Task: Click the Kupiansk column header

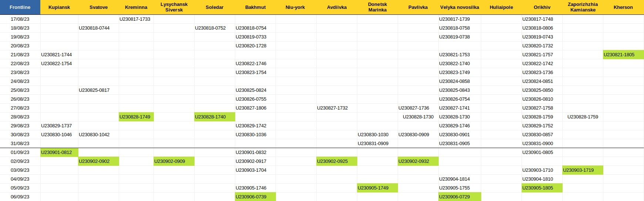Action: [59, 7]
